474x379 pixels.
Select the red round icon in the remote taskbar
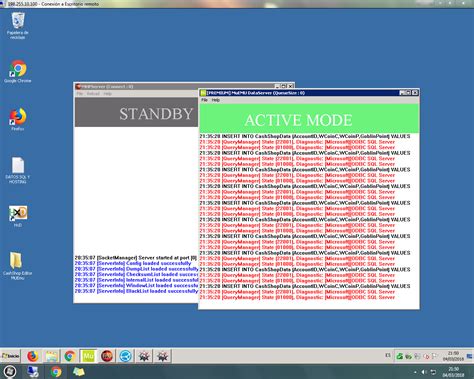pyautogui.click(x=107, y=356)
